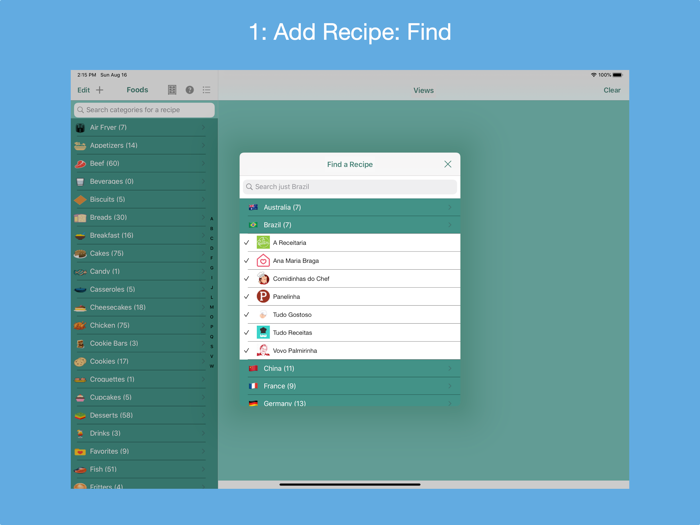Click the Tudo Receitas chef hat logo
Viewport: 700px width, 525px height.
(263, 332)
